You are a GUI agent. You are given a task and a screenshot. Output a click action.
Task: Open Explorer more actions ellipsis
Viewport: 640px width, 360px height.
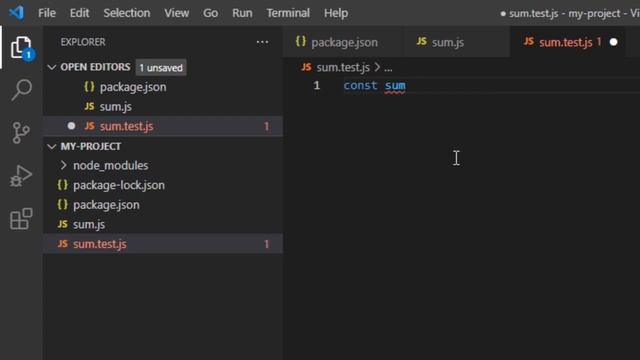click(262, 42)
